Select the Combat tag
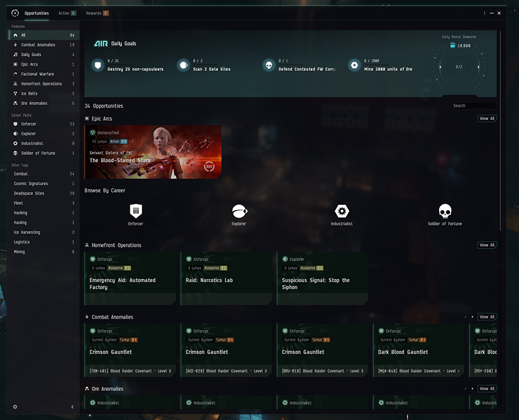The height and width of the screenshot is (420, 519). 44,174
